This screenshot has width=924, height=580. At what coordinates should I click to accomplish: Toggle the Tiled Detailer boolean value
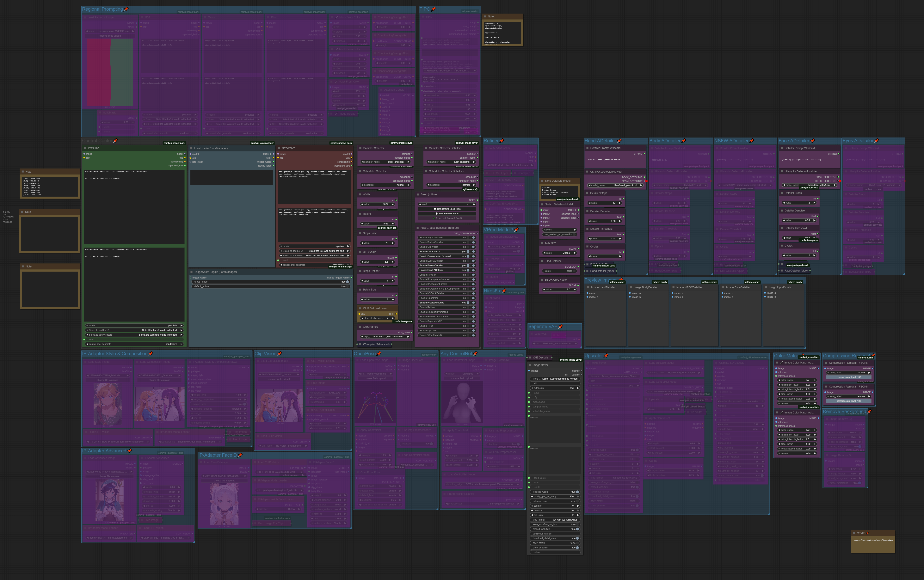[x=574, y=271]
